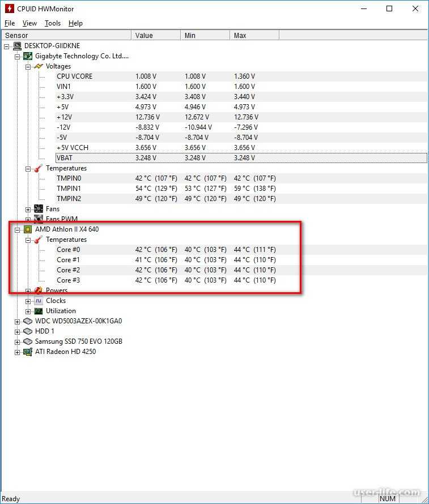The image size is (429, 504).
Task: Click the CPU chip icon for AMD Athlon
Action: click(x=28, y=229)
